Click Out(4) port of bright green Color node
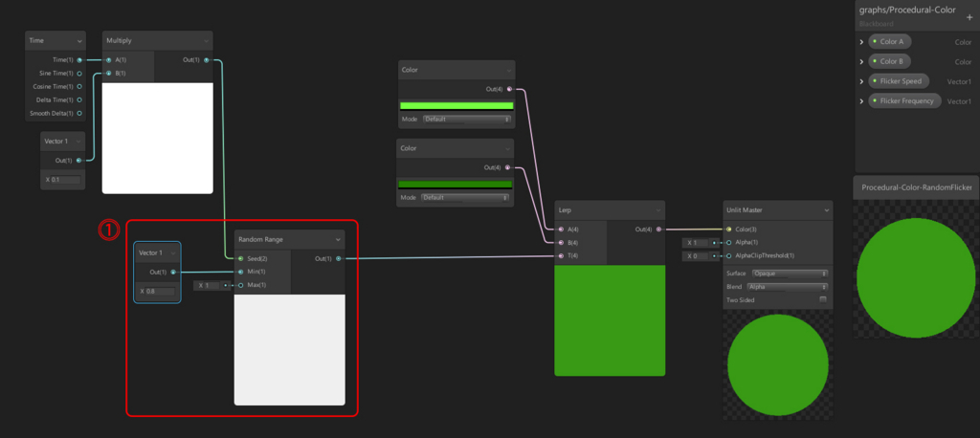 click(x=509, y=89)
